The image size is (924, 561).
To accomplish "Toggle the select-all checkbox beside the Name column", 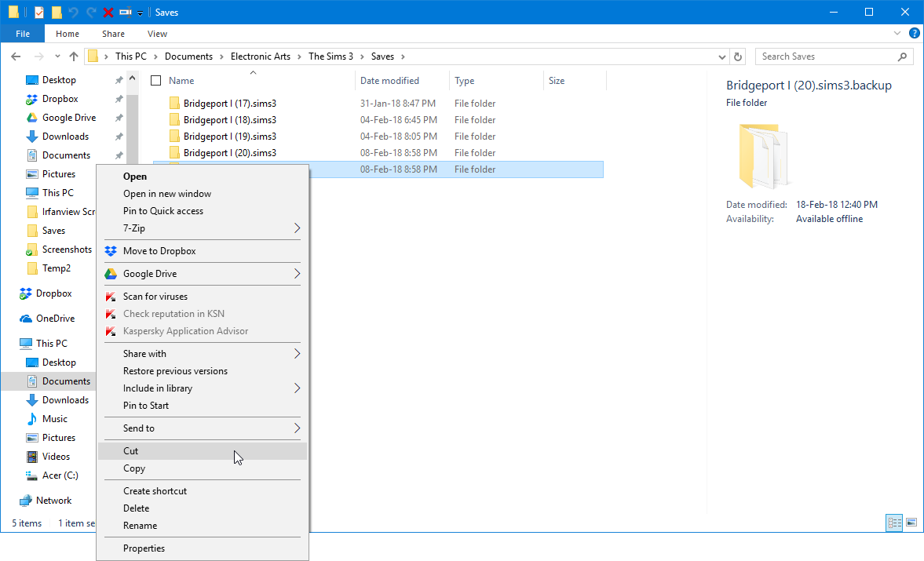I will pyautogui.click(x=155, y=81).
